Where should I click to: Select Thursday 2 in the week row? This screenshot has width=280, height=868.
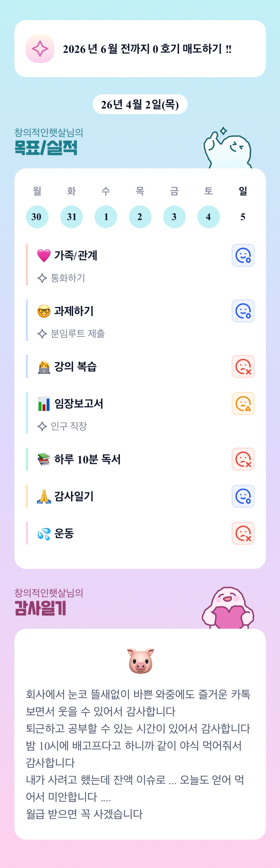tap(140, 217)
